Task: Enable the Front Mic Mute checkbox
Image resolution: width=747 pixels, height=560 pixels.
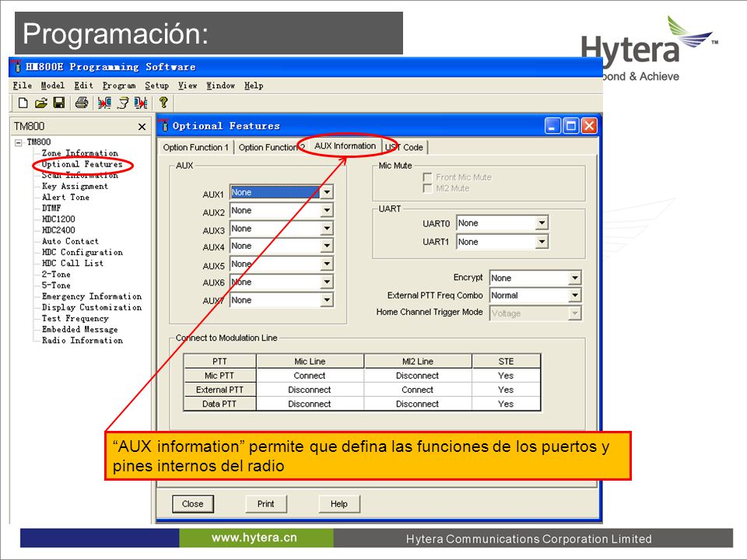Action: click(x=427, y=177)
